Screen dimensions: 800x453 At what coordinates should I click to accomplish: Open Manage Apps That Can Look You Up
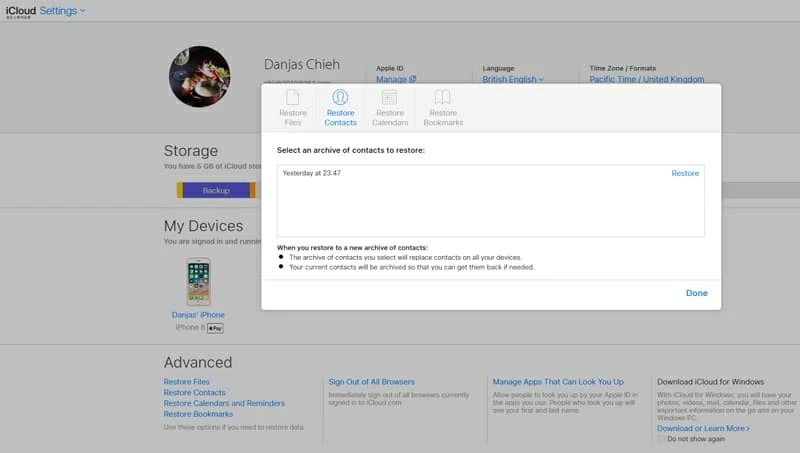click(557, 382)
